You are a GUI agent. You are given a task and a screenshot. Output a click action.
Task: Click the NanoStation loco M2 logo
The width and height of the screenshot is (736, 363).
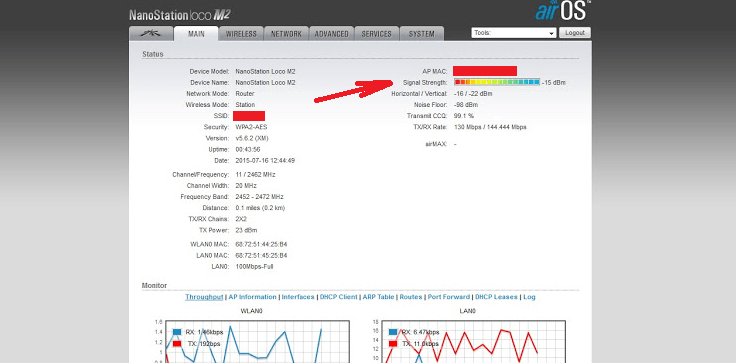[x=179, y=15]
